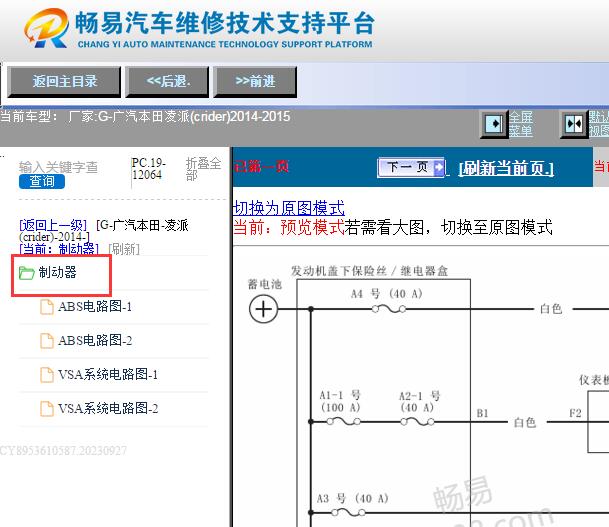Open ABS电路图-2

[95, 341]
